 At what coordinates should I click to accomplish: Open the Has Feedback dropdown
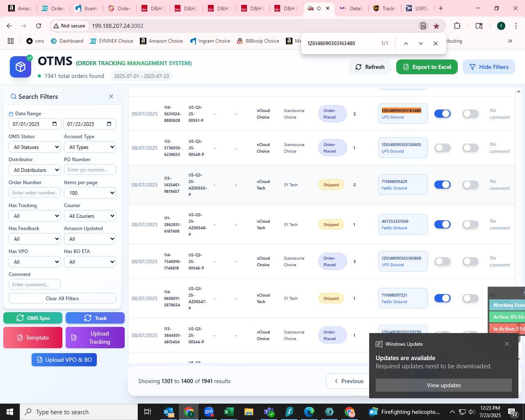tap(34, 239)
